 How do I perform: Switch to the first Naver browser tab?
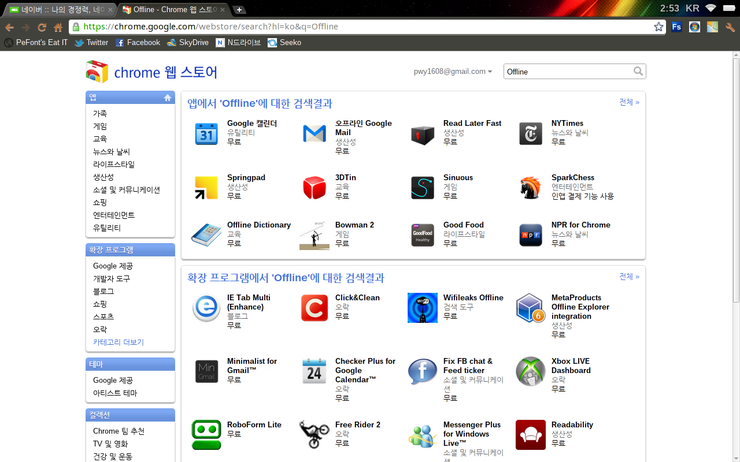pos(59,9)
